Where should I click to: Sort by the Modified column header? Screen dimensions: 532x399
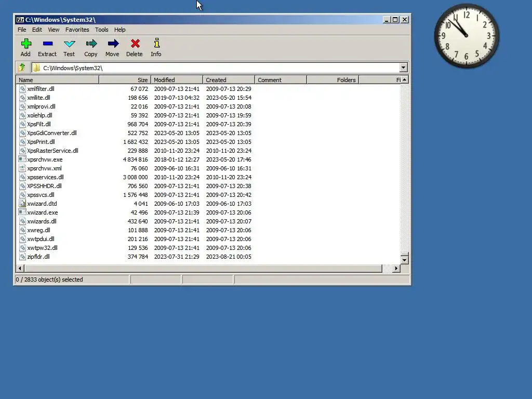click(177, 79)
